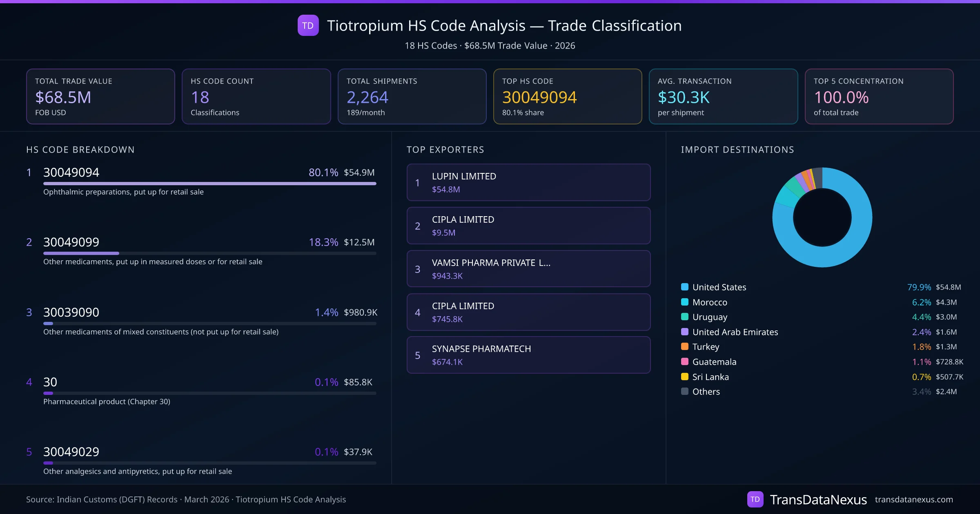This screenshot has height=514, width=980.
Task: Select the VAMSI PHARMA PRIVATE exporter card
Action: [528, 269]
